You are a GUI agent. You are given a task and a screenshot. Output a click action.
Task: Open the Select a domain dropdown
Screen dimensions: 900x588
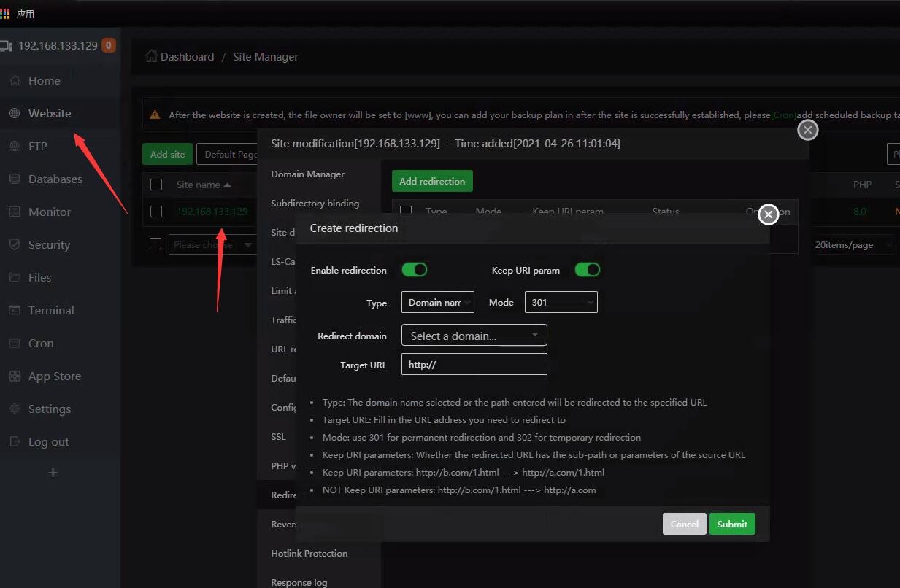pyautogui.click(x=474, y=336)
